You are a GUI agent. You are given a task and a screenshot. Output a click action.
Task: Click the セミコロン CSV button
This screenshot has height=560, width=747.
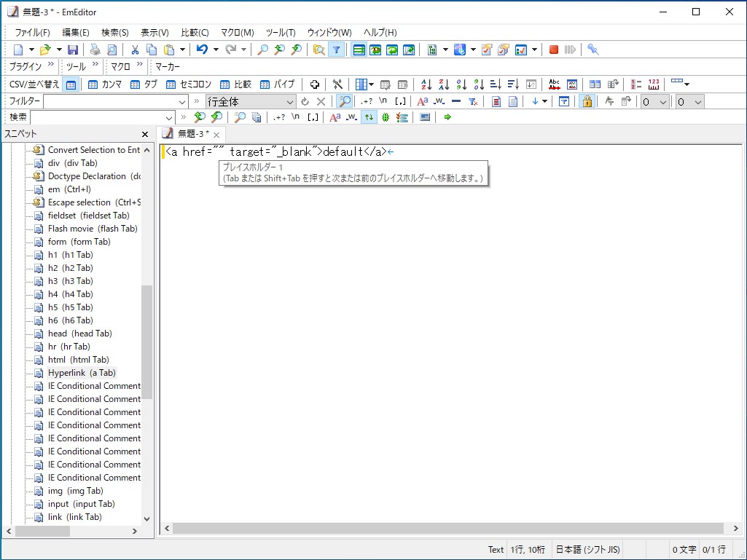pyautogui.click(x=189, y=84)
